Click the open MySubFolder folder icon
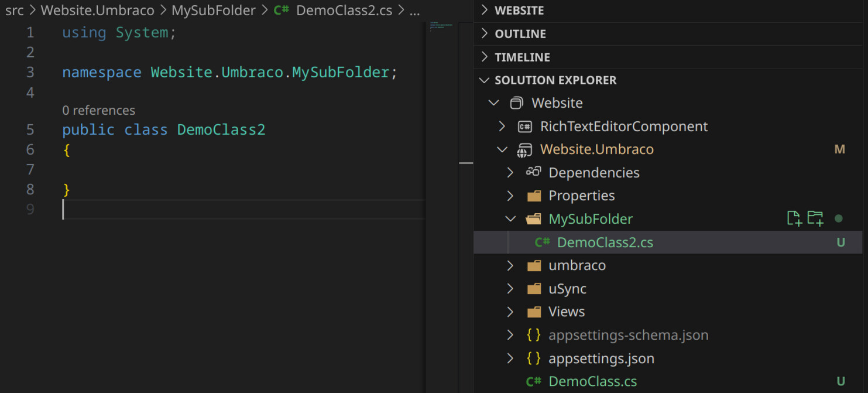Screen dimensions: 868x393 (x=533, y=219)
